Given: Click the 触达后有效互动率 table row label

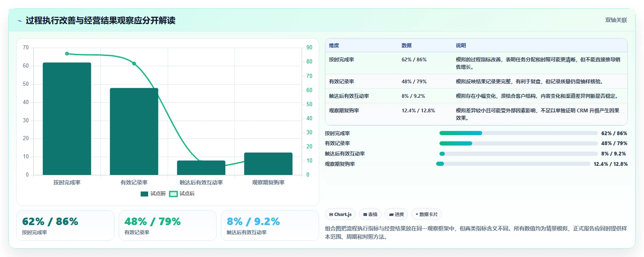Looking at the screenshot, I should 349,96.
